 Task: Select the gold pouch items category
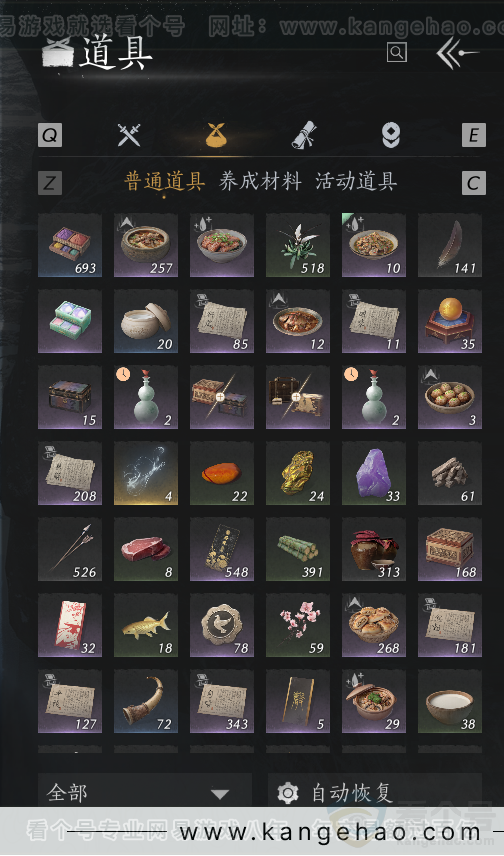216,135
